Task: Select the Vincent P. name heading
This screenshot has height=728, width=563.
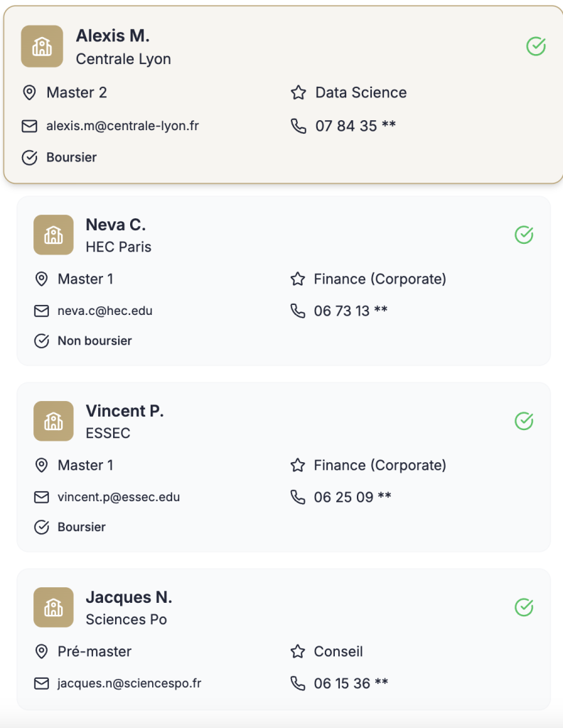Action: pyautogui.click(x=124, y=411)
